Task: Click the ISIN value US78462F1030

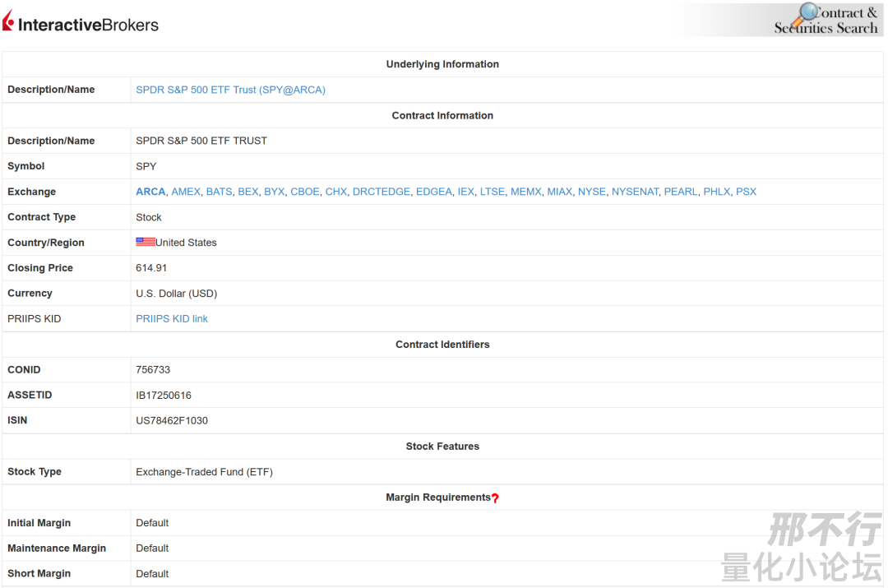Action: tap(172, 421)
